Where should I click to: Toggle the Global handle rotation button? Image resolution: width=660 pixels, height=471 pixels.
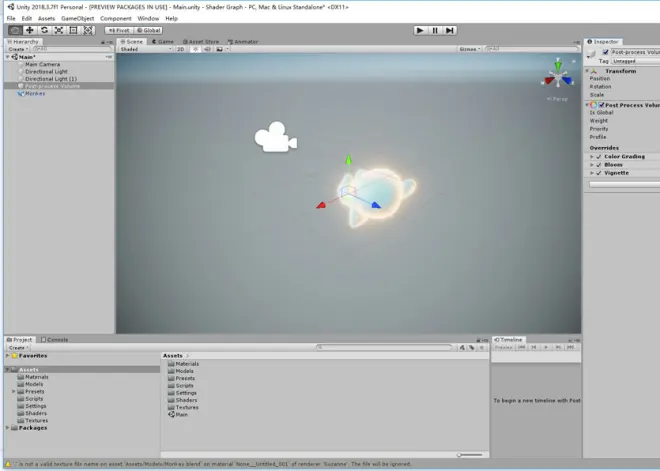click(x=149, y=30)
